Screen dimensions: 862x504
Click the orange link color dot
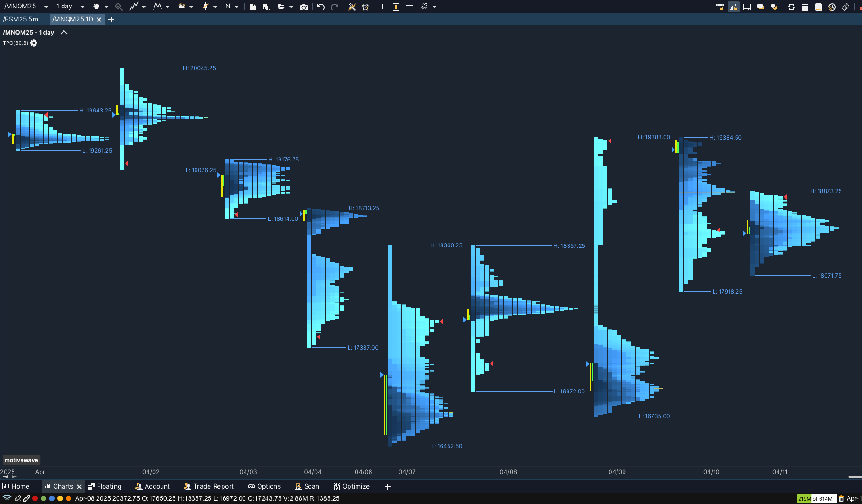click(x=69, y=498)
